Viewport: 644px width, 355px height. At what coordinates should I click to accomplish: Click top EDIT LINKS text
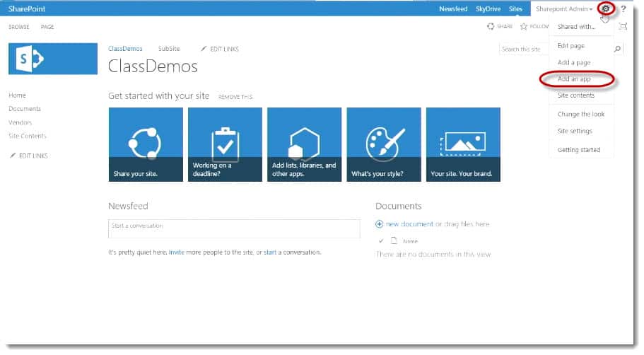coord(224,49)
